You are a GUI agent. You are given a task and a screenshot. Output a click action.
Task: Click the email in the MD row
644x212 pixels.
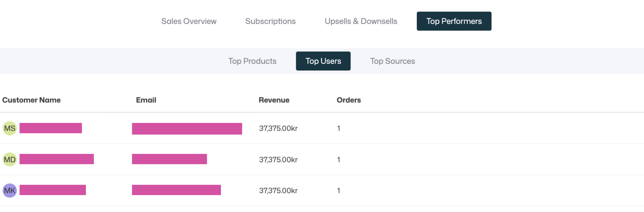coord(169,159)
